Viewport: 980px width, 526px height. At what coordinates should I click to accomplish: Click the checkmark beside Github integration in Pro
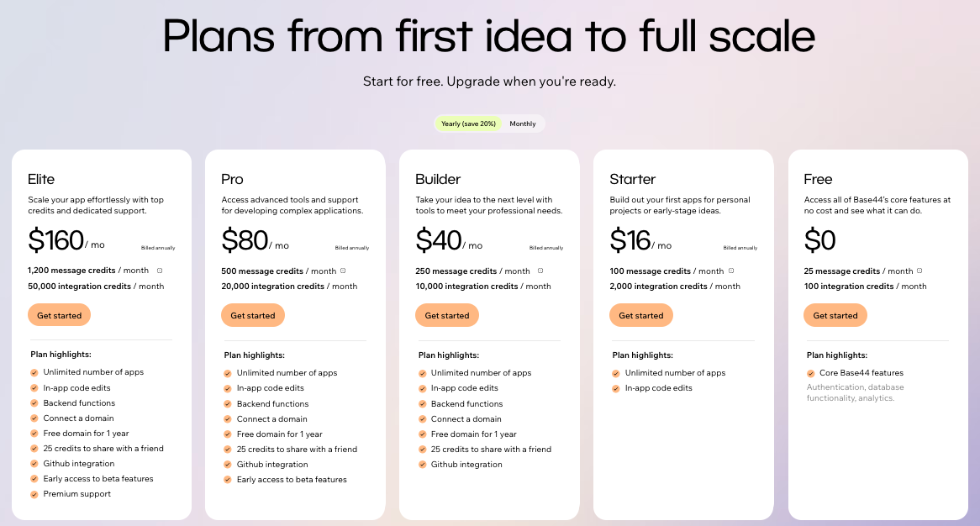pyautogui.click(x=226, y=464)
